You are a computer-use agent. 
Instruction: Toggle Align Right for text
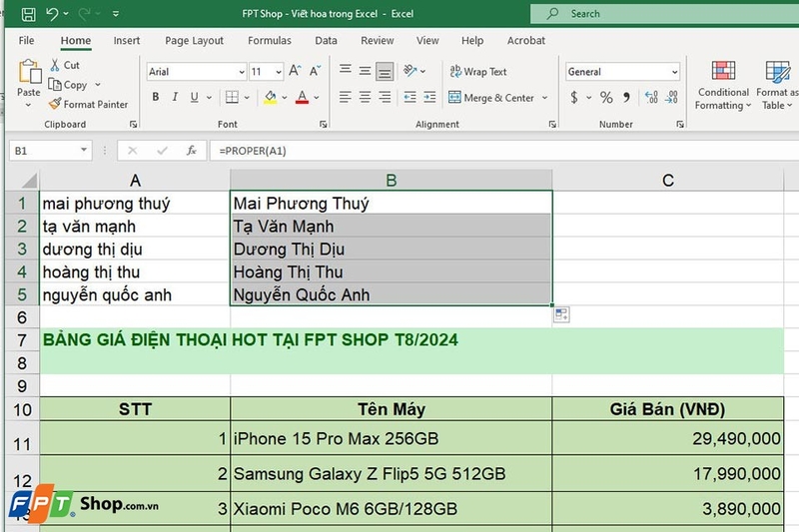[385, 97]
